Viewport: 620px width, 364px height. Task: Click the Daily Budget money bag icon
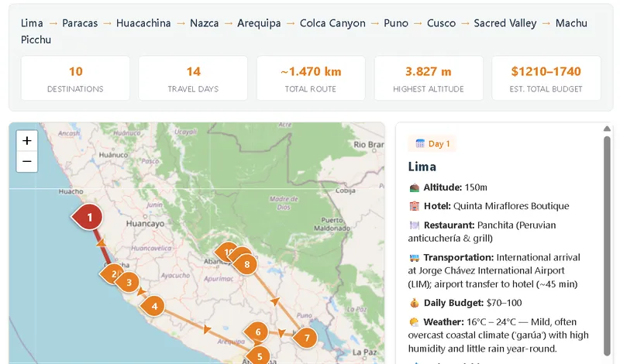(x=414, y=303)
